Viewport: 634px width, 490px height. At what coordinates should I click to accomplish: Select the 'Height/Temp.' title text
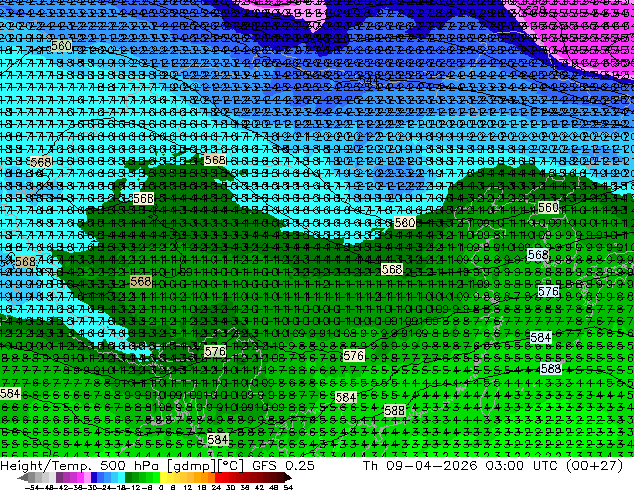46,465
